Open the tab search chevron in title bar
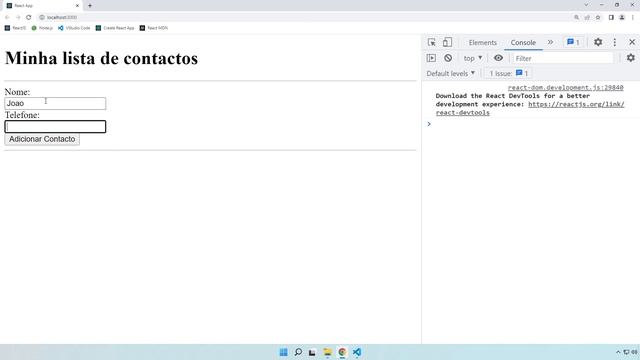Viewport: 640px width, 360px height. 586,5
